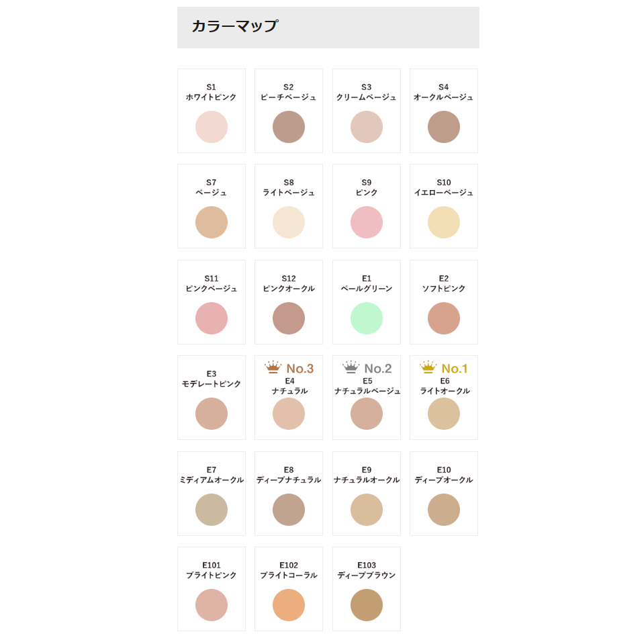Viewport: 644px width, 644px height.
Task: Click the bronze No.3 crown icon
Action: 273,367
